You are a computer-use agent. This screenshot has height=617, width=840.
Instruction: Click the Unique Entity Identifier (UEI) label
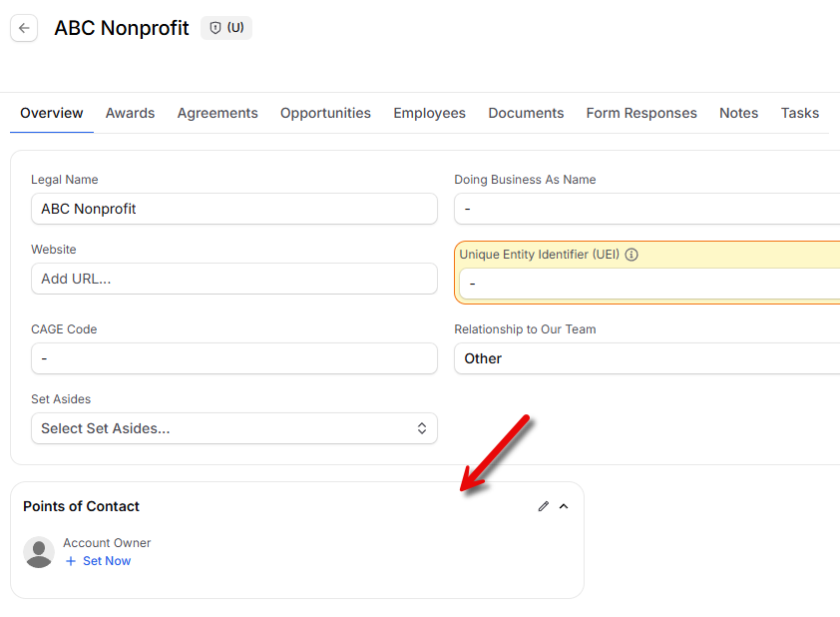pyautogui.click(x=540, y=255)
